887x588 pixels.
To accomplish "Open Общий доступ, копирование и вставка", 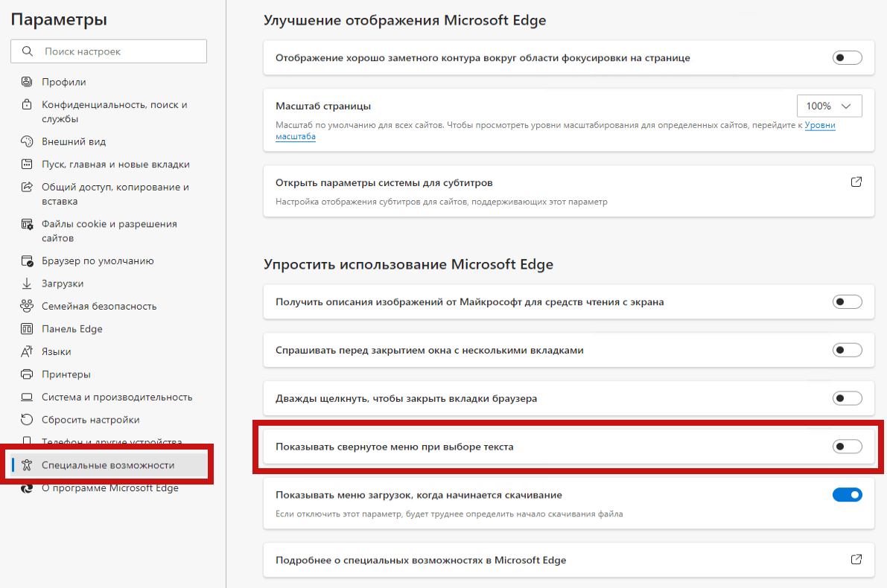I will 115,194.
